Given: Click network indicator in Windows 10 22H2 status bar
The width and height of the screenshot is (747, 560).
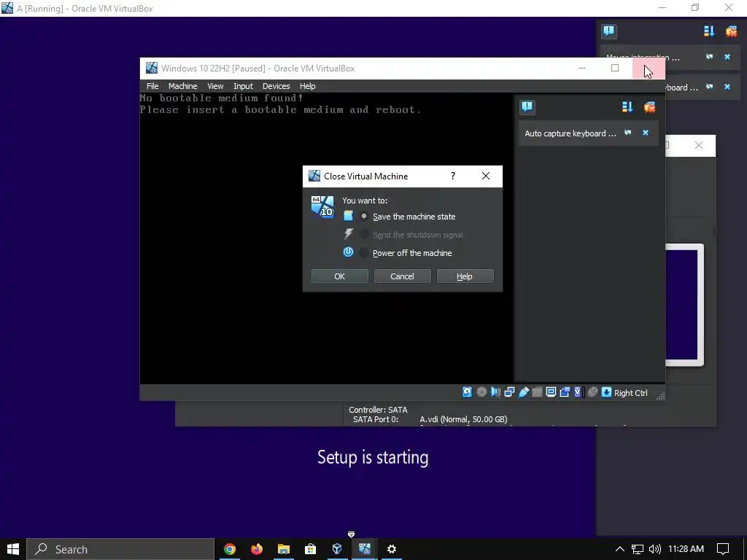Looking at the screenshot, I should click(509, 392).
